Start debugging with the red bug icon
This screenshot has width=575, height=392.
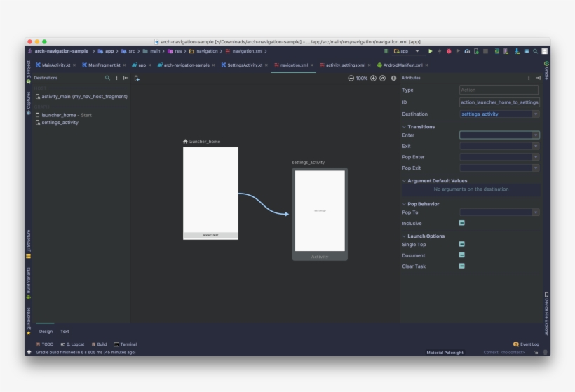[x=449, y=51]
